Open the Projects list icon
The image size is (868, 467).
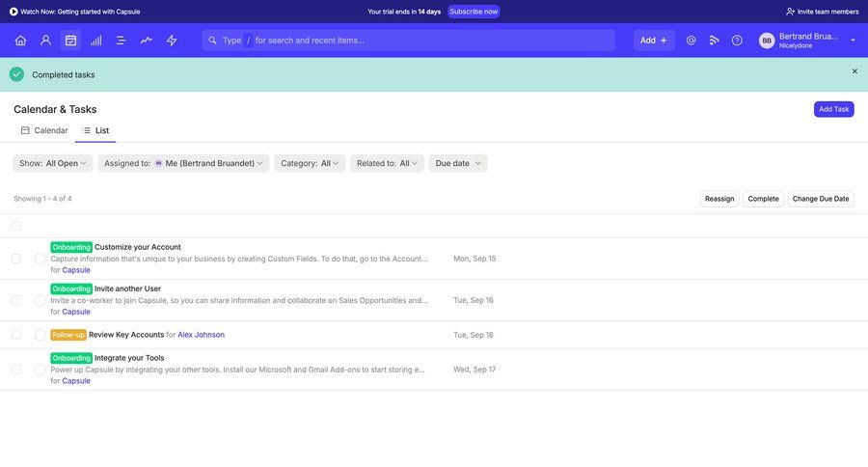coord(122,41)
